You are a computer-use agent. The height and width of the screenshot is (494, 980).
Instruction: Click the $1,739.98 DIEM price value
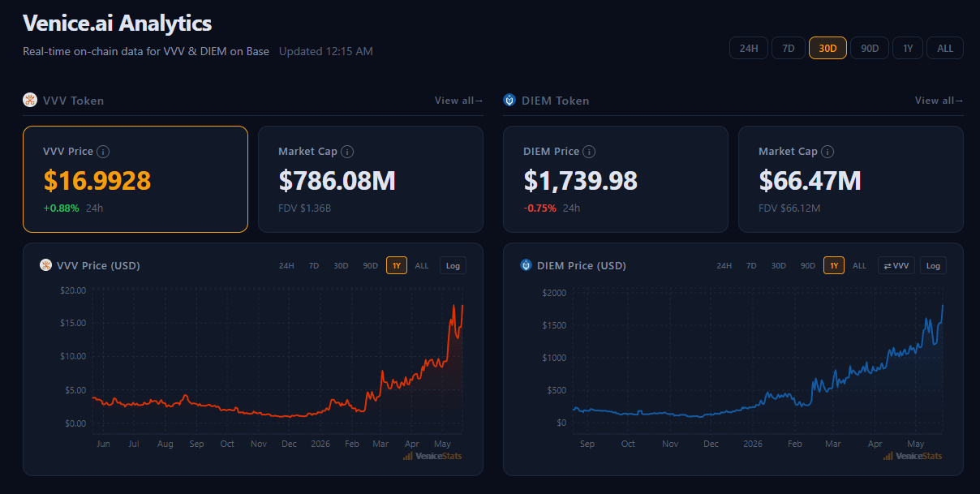(580, 180)
